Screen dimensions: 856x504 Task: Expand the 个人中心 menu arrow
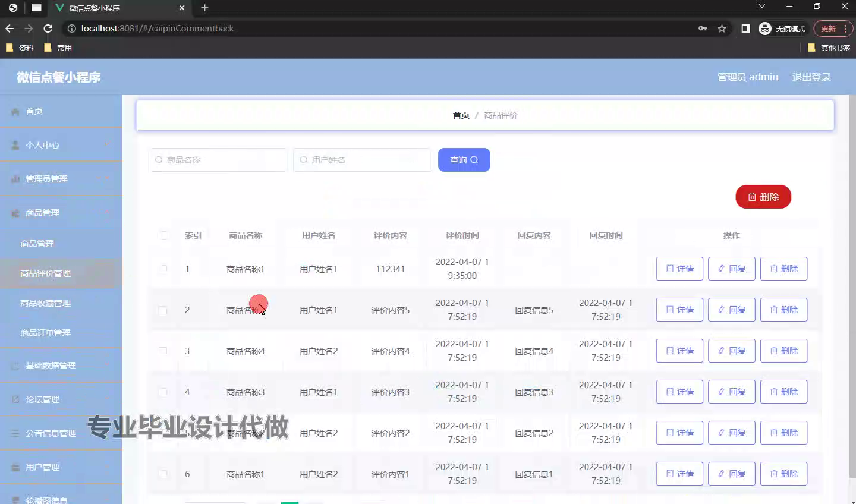[107, 145]
